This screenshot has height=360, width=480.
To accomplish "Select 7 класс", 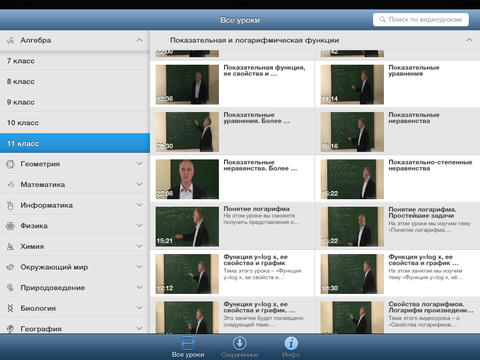I will coord(75,61).
